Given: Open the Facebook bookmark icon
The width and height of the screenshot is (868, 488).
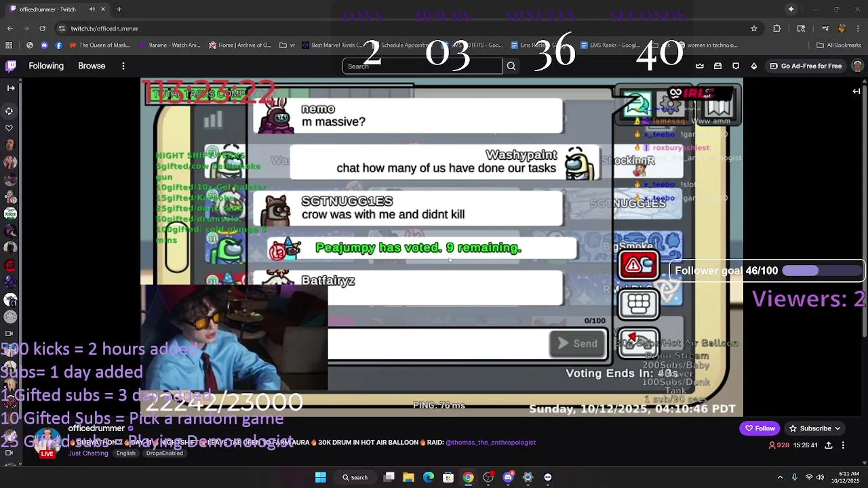Looking at the screenshot, I should click(59, 45).
